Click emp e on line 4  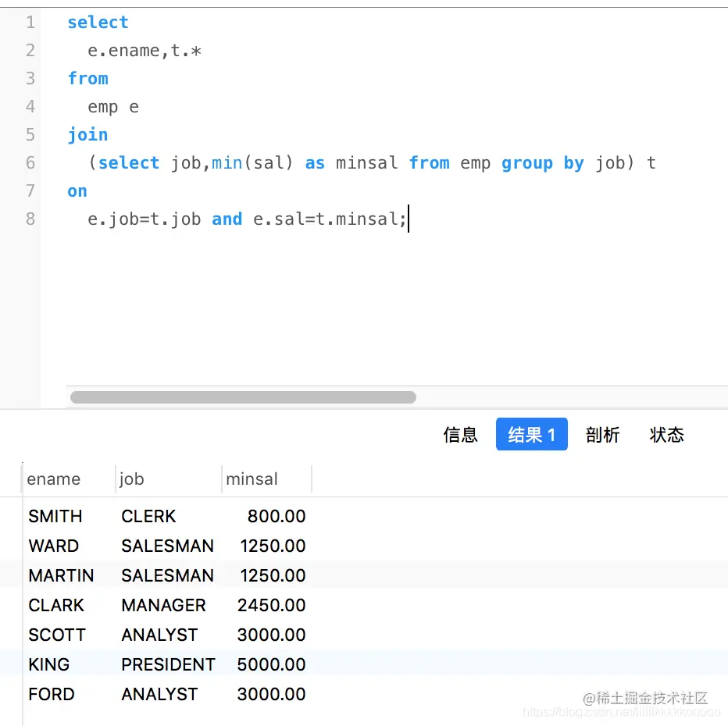[113, 107]
